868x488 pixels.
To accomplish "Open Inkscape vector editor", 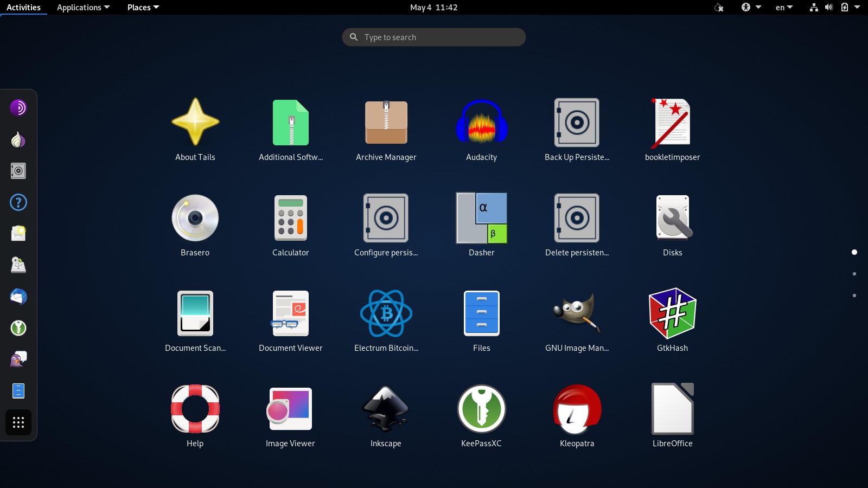I will coord(386,416).
